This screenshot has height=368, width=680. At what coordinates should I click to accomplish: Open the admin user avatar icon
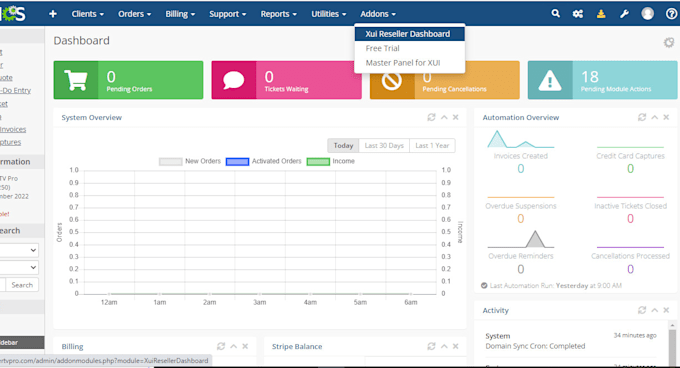pyautogui.click(x=647, y=13)
